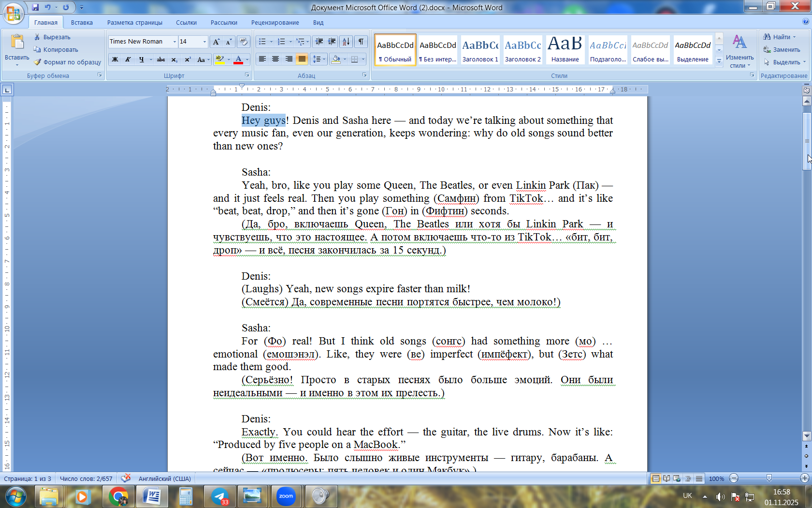Apply the Название style
This screenshot has height=508, width=812.
[565, 50]
